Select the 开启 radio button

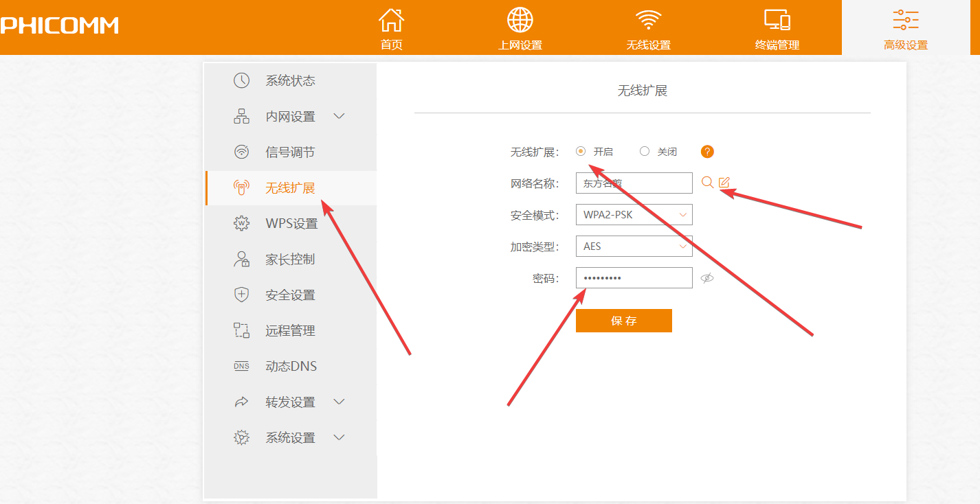(581, 151)
